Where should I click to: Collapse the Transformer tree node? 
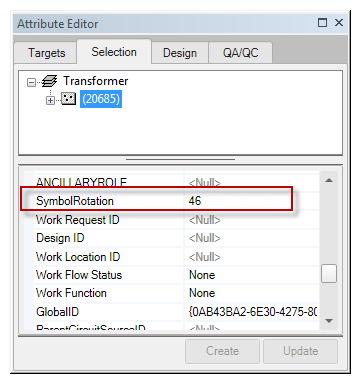click(x=31, y=82)
